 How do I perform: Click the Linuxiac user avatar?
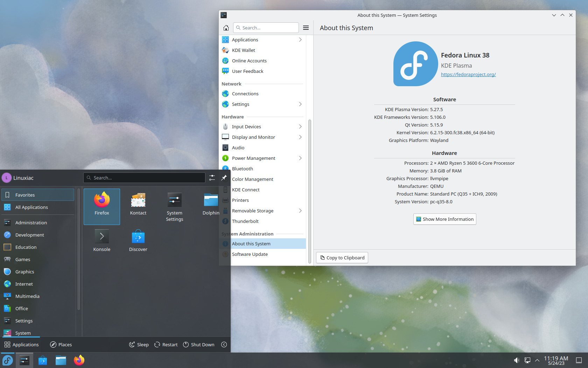coord(7,178)
